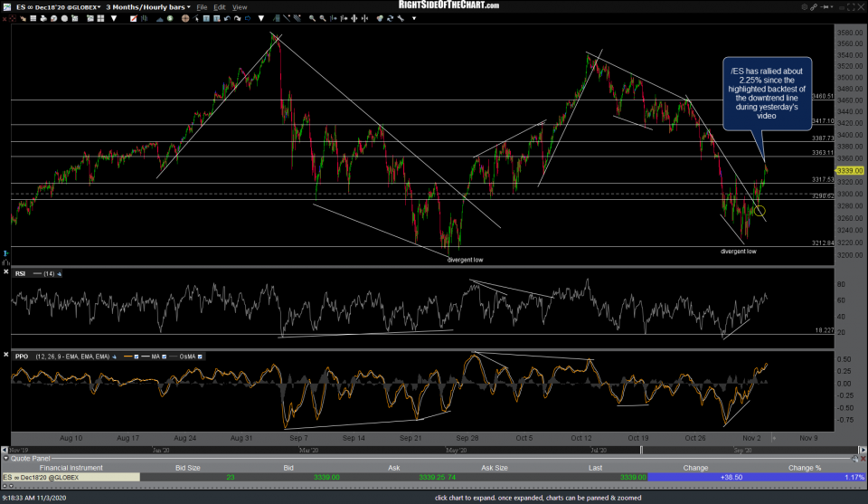Close the Quote Panel with red X
868x504 pixels.
click(863, 459)
